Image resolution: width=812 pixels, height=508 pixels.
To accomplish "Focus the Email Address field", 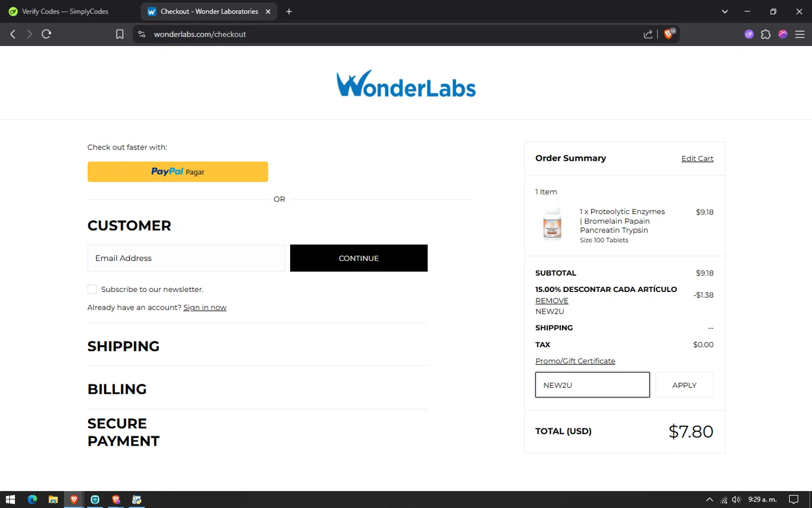I will [x=186, y=258].
